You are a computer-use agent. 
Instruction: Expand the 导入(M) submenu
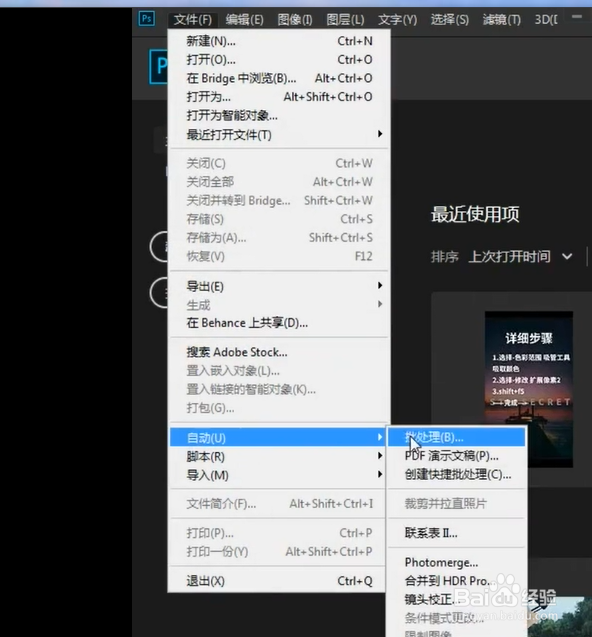tap(278, 475)
